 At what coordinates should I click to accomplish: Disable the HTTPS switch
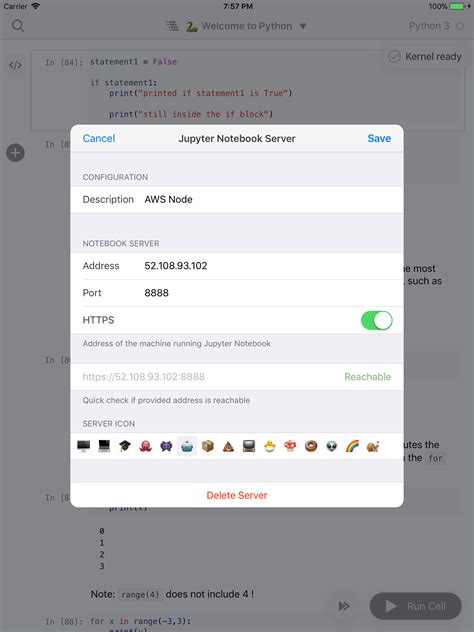[x=376, y=320]
